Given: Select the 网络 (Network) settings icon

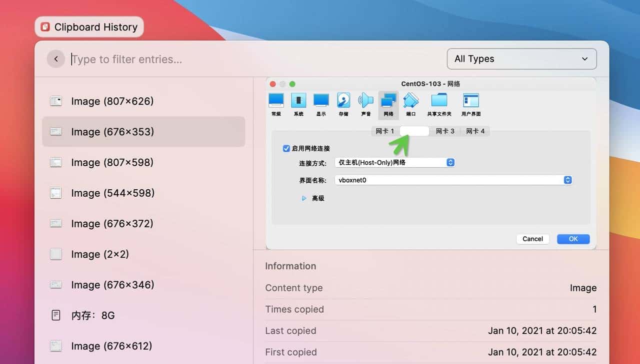Looking at the screenshot, I should [x=388, y=102].
